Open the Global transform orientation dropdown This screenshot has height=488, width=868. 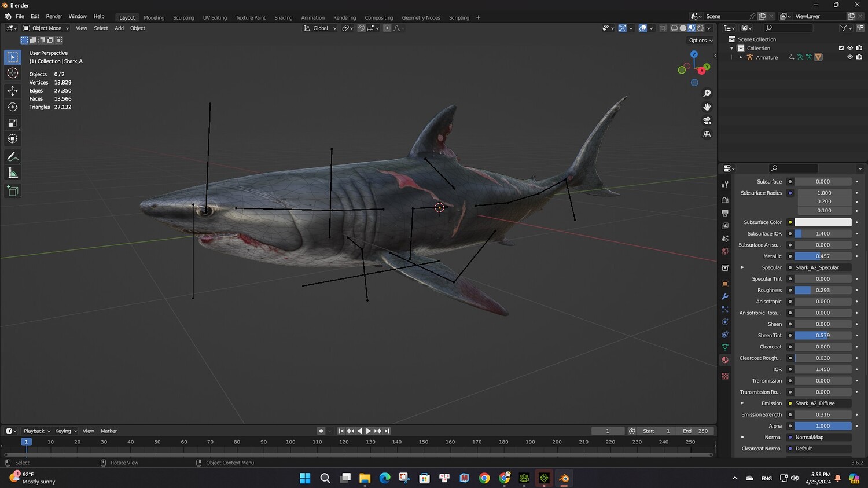click(320, 28)
